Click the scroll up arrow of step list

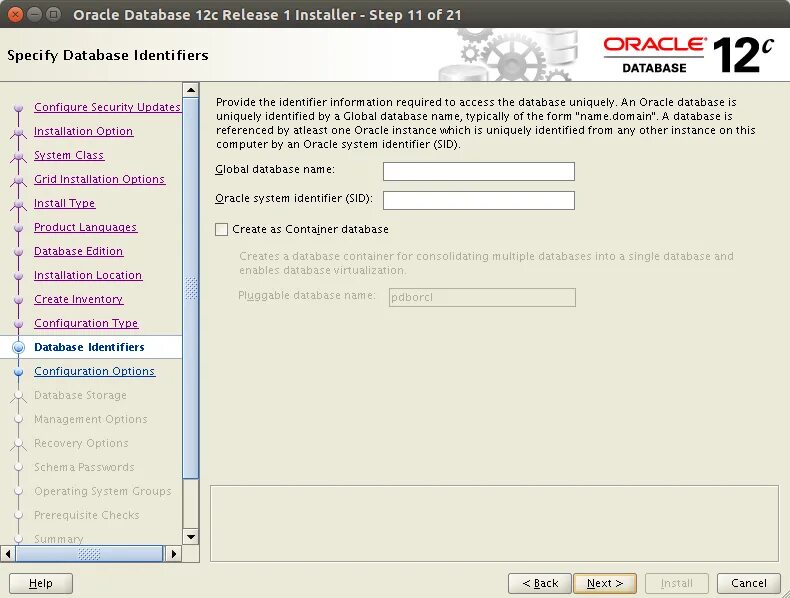pyautogui.click(x=191, y=91)
